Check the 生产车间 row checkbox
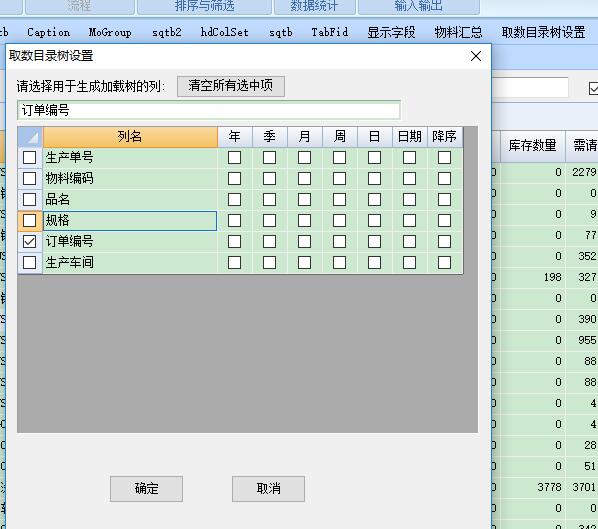The image size is (598, 529). pyautogui.click(x=29, y=262)
